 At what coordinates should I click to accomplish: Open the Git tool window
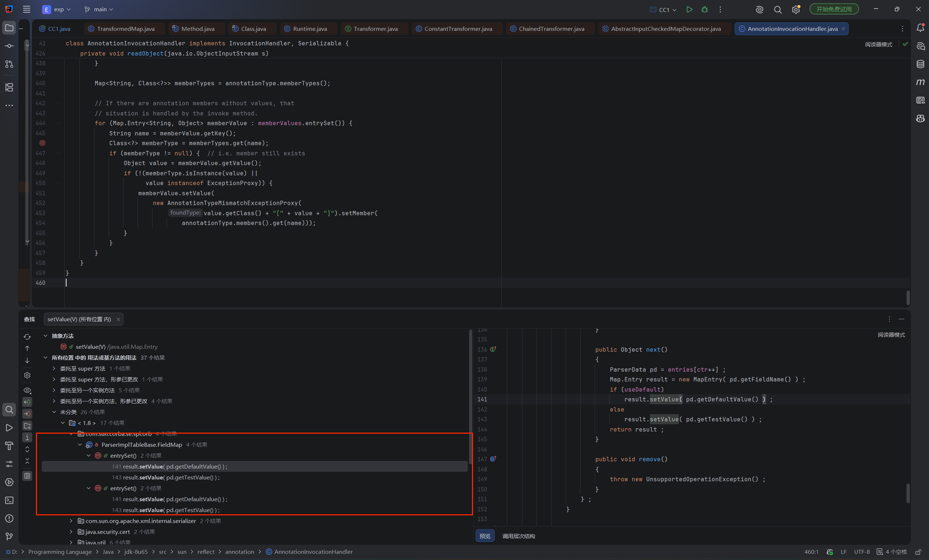click(x=9, y=537)
